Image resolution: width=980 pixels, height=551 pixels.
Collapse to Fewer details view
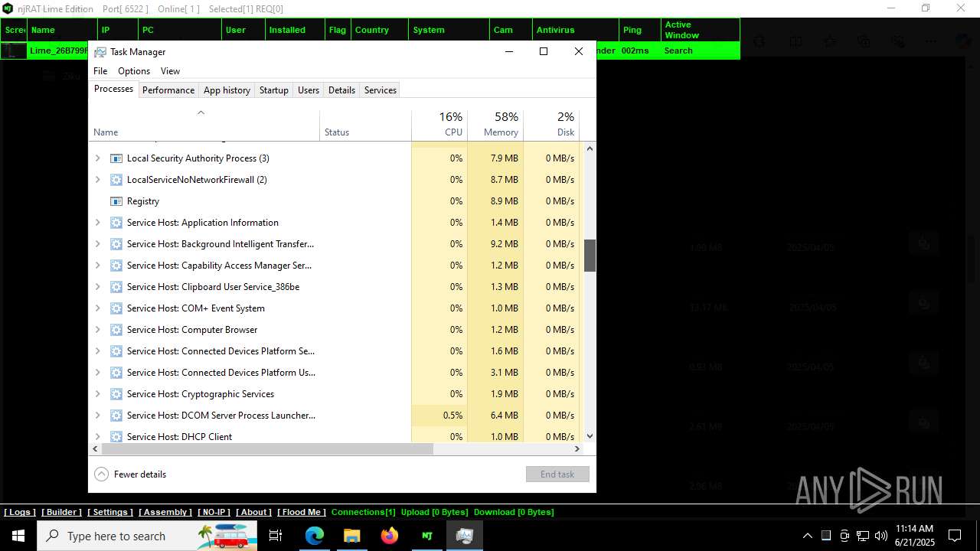(130, 474)
